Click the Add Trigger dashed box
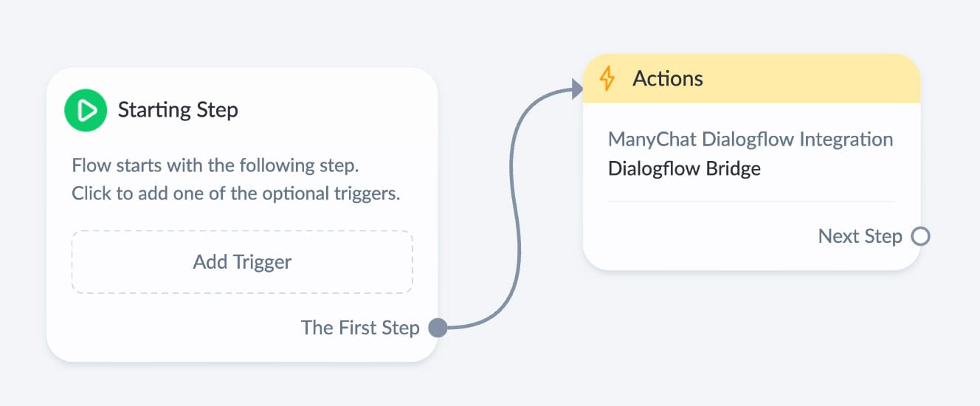 tap(242, 262)
